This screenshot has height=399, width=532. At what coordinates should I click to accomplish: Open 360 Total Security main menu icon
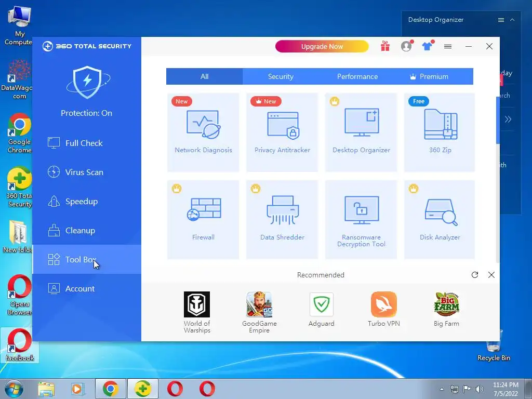tap(448, 46)
